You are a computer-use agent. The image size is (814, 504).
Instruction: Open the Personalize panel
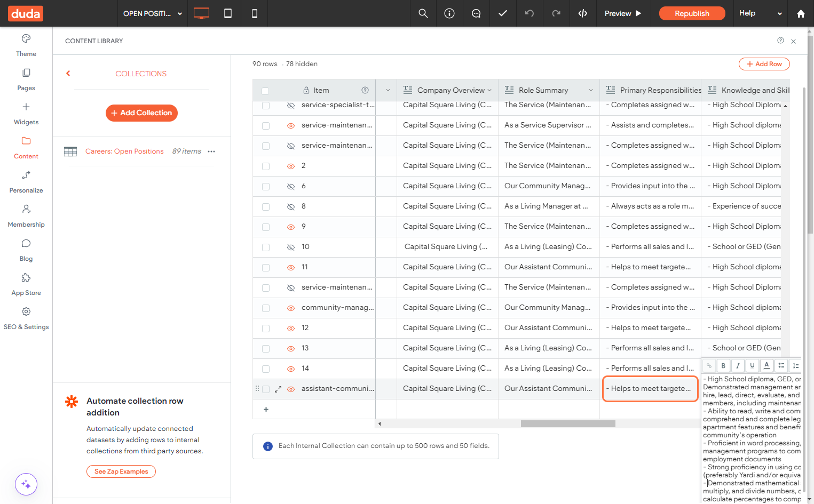26,182
